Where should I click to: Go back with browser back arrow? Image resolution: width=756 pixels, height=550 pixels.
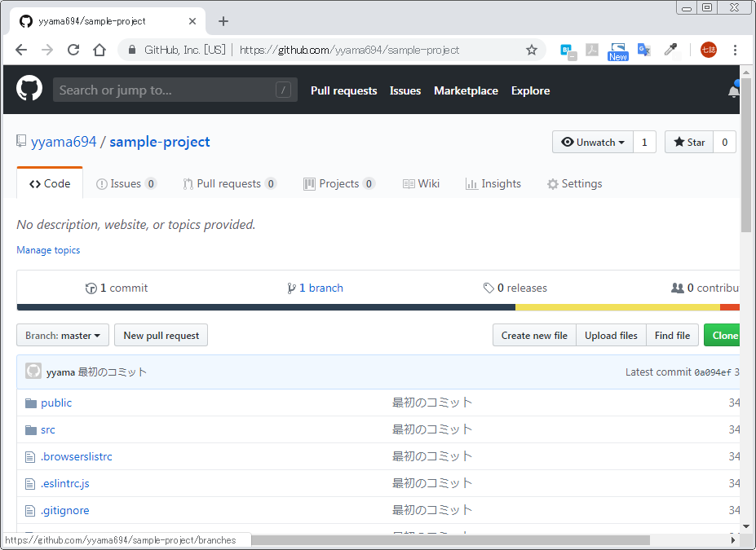point(21,50)
